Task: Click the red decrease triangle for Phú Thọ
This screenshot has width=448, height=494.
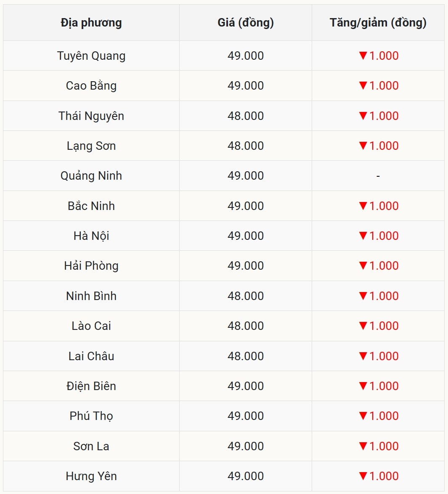Action: 363,416
